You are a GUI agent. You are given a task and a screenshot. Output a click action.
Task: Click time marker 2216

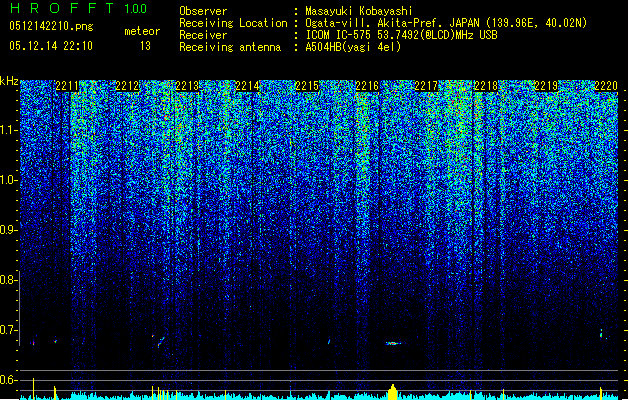[367, 86]
